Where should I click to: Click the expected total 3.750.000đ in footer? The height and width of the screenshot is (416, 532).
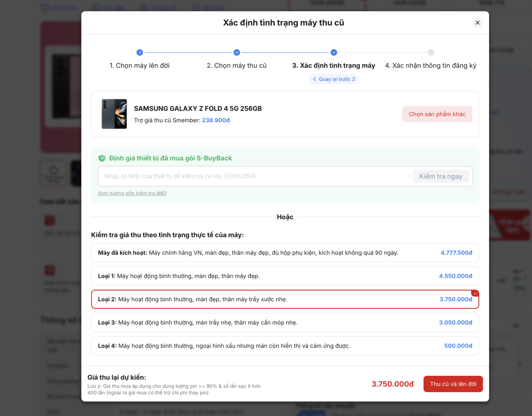click(393, 384)
